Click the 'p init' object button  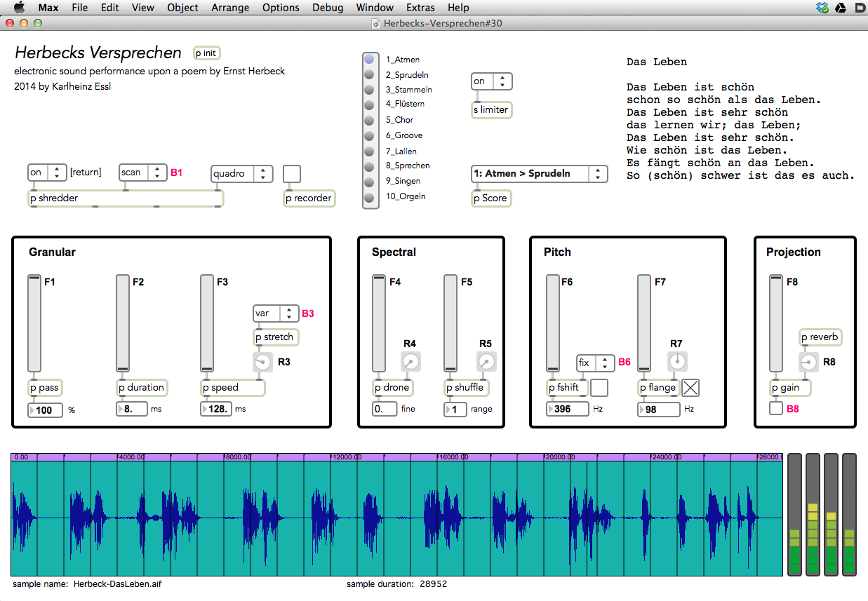pyautogui.click(x=206, y=53)
